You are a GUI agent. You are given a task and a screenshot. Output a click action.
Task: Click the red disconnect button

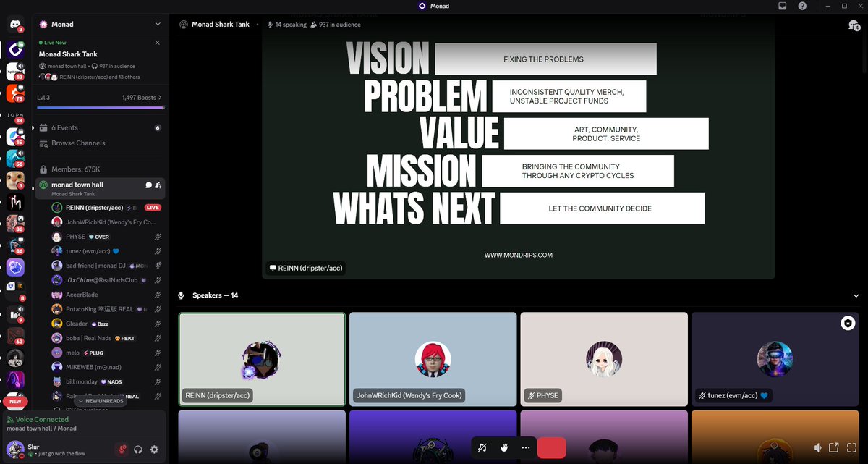point(551,447)
